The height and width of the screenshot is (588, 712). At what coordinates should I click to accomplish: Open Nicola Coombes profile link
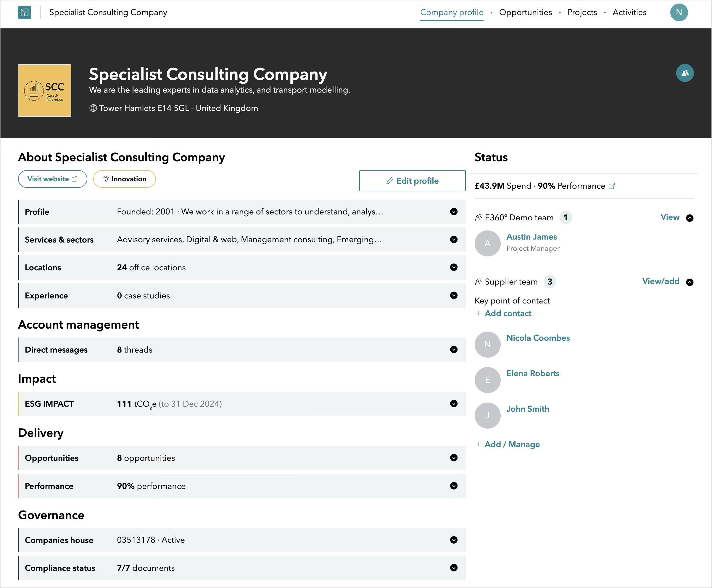tap(538, 338)
